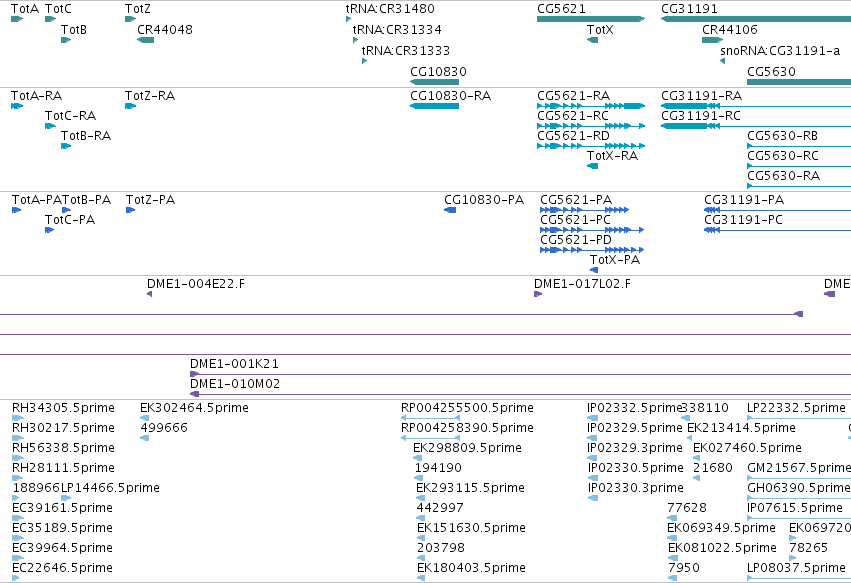Image resolution: width=851 pixels, height=583 pixels.
Task: Select the CG5621 gene bar
Action: (x=591, y=19)
